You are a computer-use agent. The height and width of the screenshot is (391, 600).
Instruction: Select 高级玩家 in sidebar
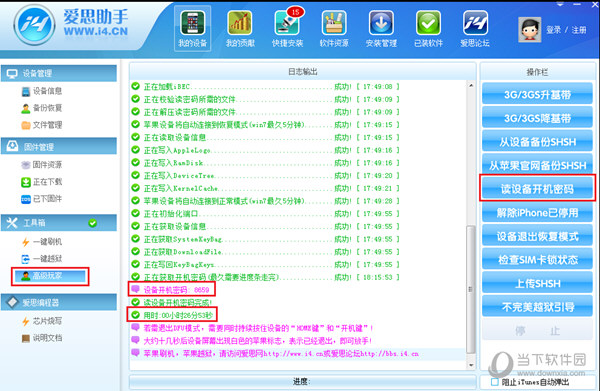tap(50, 276)
